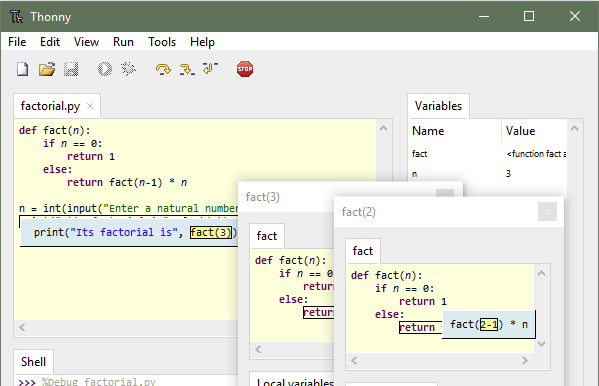Screen dimensions: 599x386
Task: Run the current script with the green play icon
Action: point(105,69)
